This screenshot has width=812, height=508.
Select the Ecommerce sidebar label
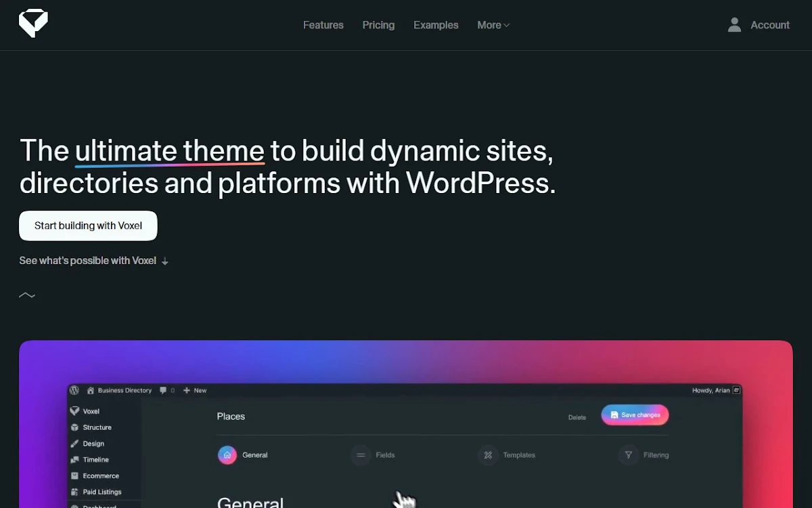point(101,476)
